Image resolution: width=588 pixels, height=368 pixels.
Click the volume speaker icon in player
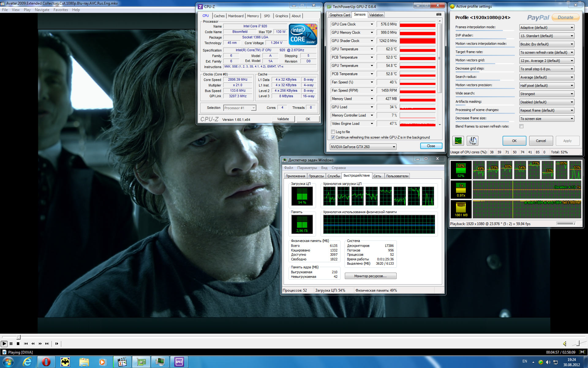click(x=565, y=344)
